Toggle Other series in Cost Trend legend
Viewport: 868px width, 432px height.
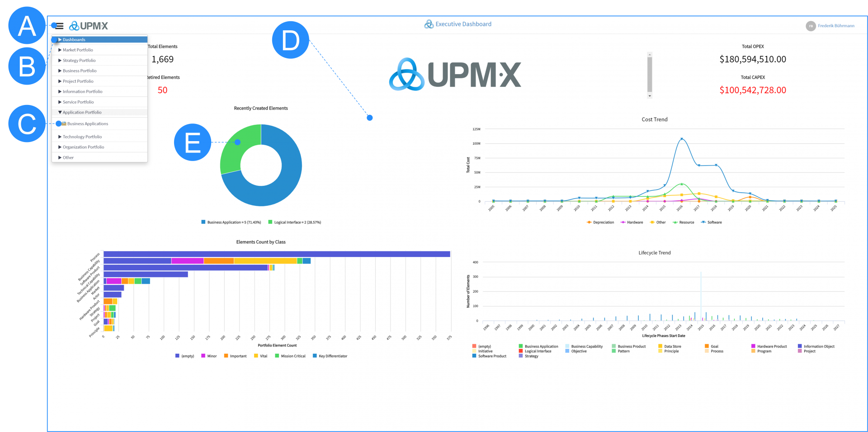(x=657, y=222)
